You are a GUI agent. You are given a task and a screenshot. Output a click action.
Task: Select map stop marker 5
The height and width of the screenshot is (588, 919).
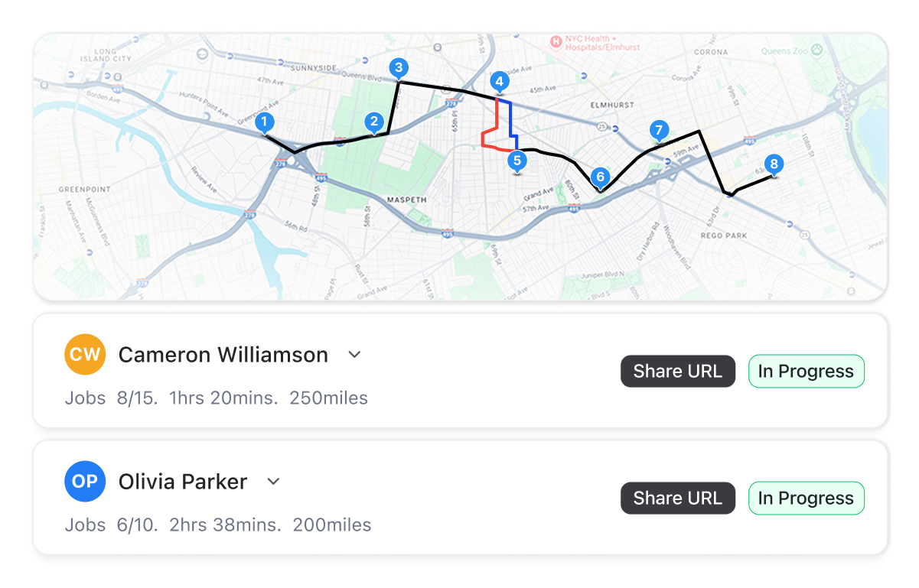pos(517,161)
